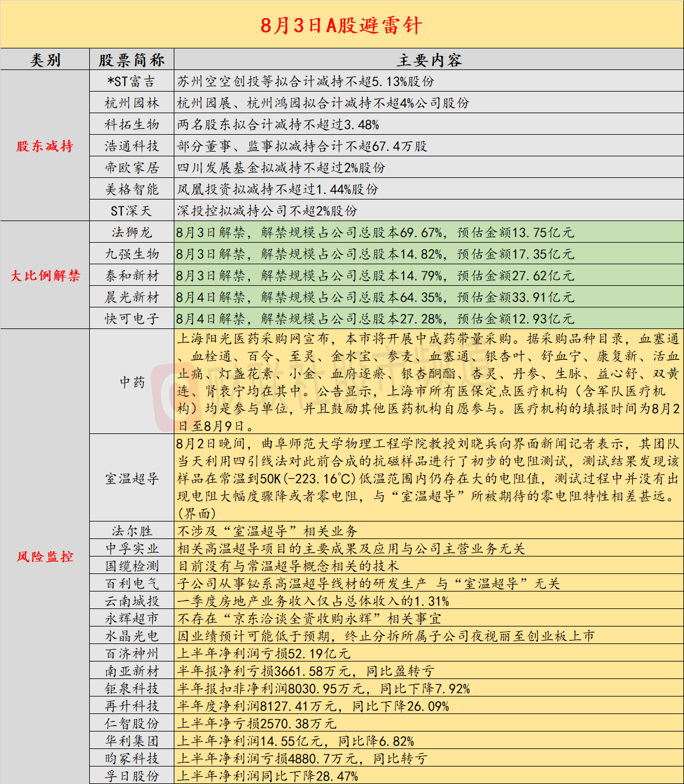The width and height of the screenshot is (684, 784).
Task: Click 半年报净利亏损3661.58万元 text
Action: tap(306, 671)
